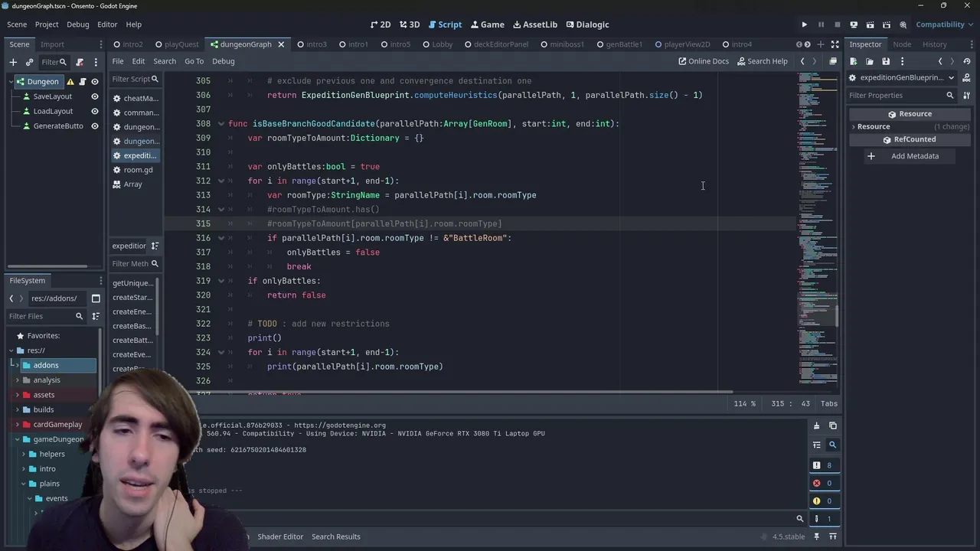Click Add Metadata button
980x551 pixels.
909,156
